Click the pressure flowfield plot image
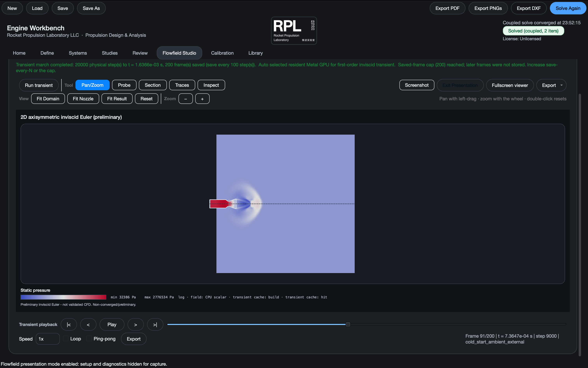Viewport: 588px width, 368px height. click(x=285, y=204)
